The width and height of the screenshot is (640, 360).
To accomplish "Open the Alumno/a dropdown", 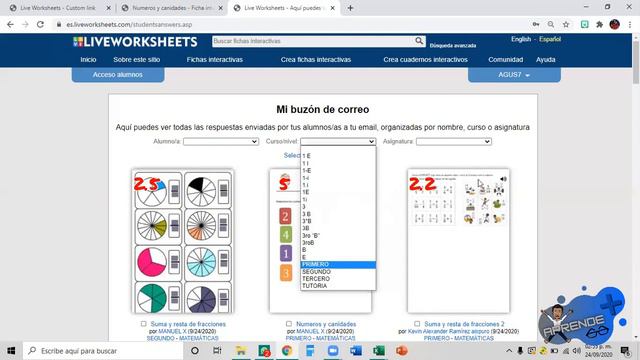I will pos(221,141).
